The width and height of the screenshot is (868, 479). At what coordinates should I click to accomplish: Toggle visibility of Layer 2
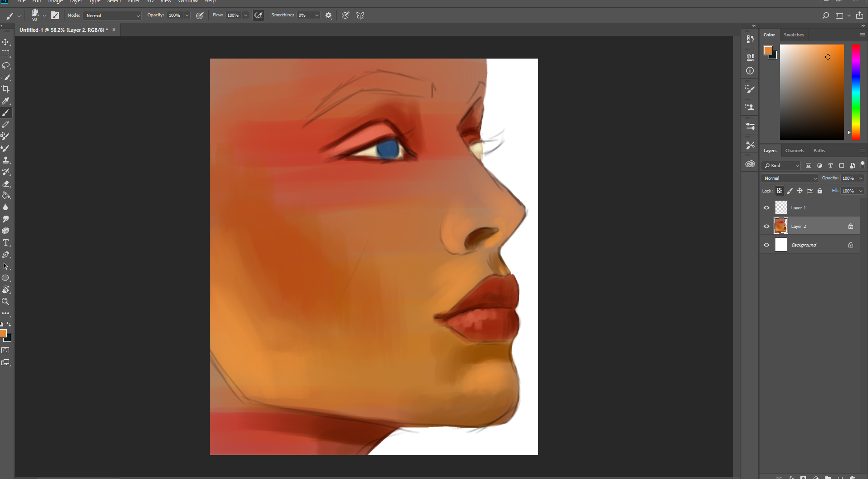766,227
